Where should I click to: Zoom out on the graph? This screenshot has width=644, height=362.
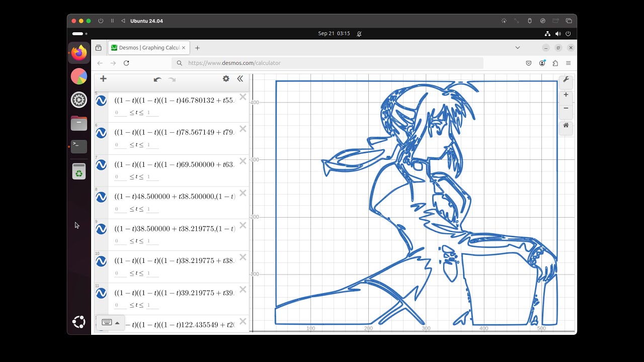pyautogui.click(x=566, y=108)
